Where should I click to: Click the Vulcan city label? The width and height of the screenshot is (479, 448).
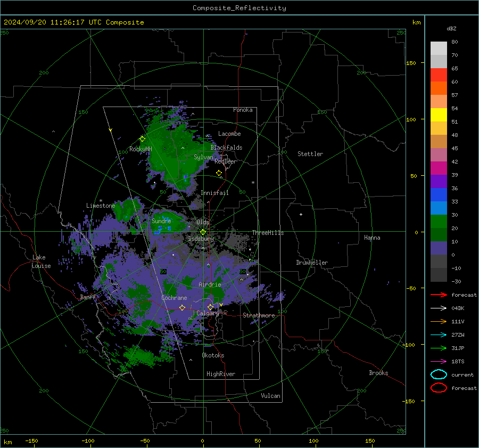point(271,396)
